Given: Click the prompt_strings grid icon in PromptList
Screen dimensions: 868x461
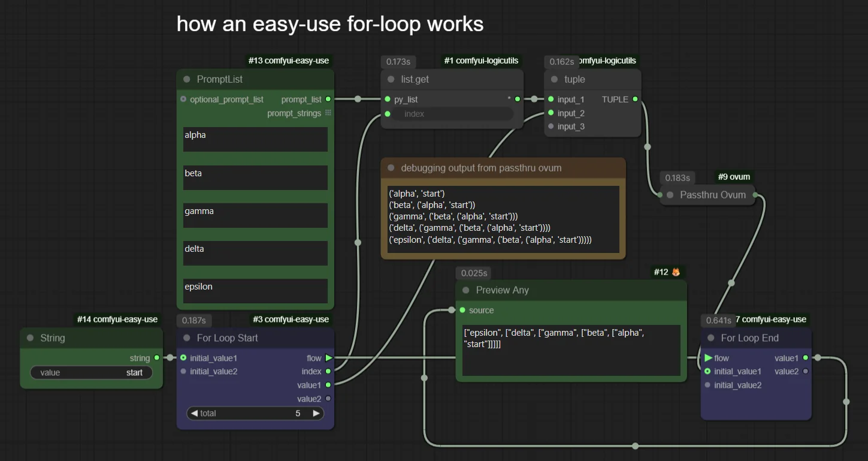Looking at the screenshot, I should [x=328, y=113].
